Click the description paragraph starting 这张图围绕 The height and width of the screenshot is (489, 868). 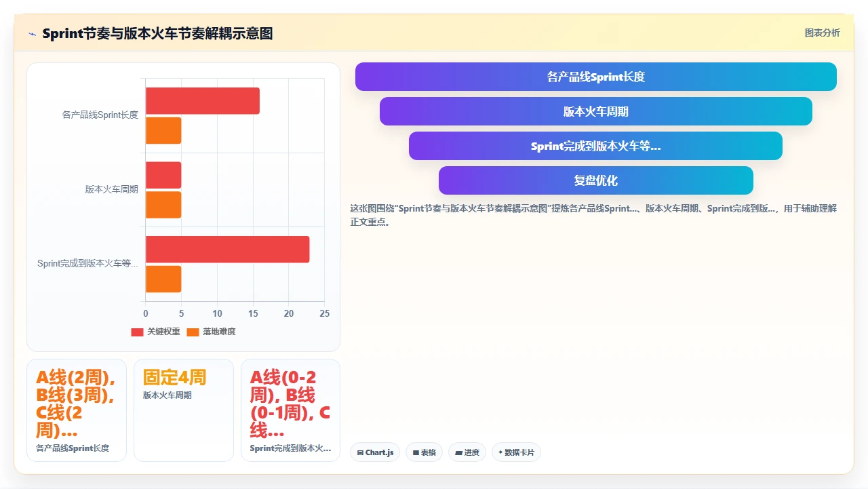[x=593, y=215]
